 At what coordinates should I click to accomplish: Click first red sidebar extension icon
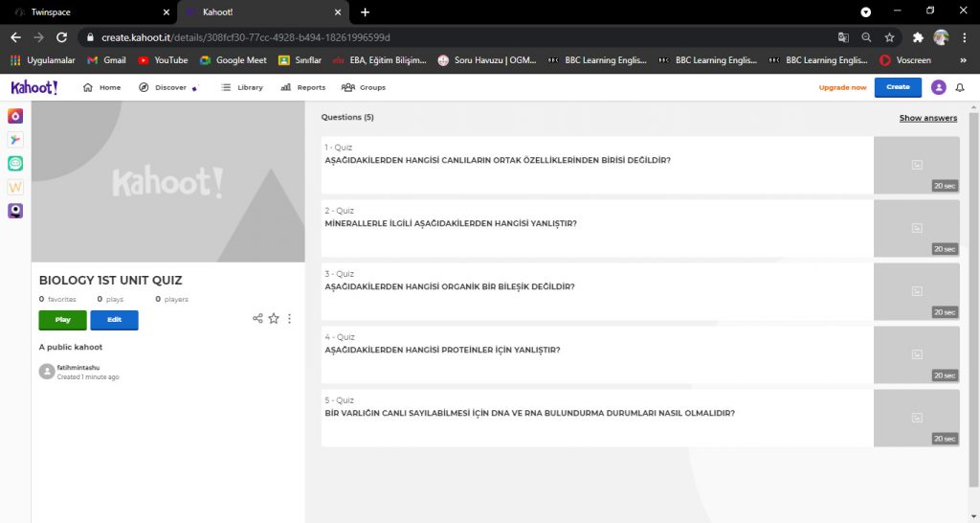[15, 116]
